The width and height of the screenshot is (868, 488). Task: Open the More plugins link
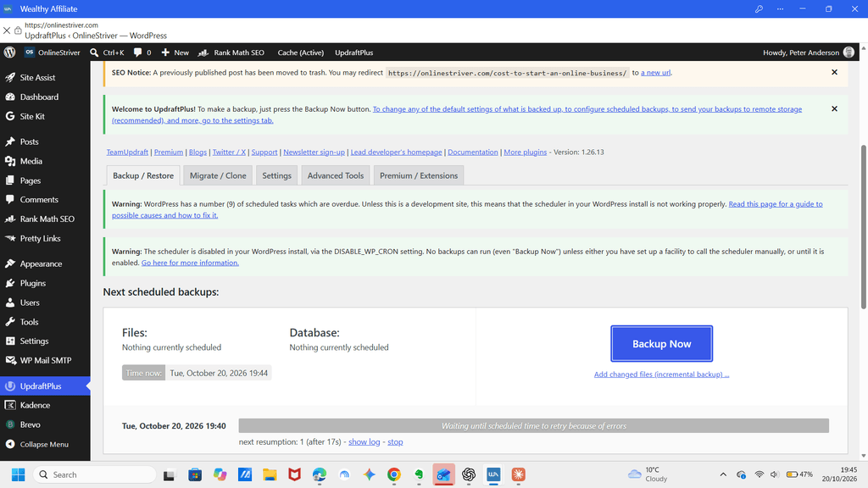[526, 152]
